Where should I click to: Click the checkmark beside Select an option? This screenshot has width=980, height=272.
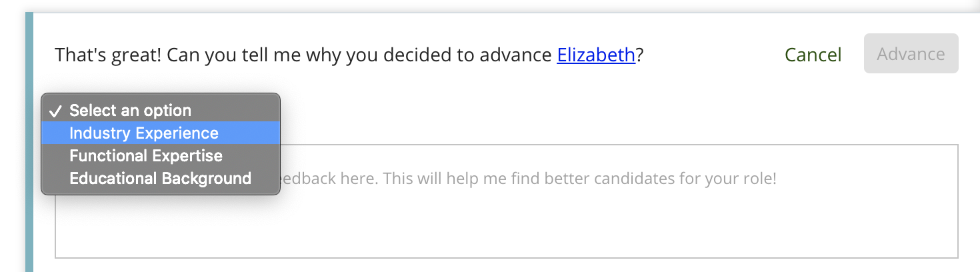pyautogui.click(x=56, y=111)
